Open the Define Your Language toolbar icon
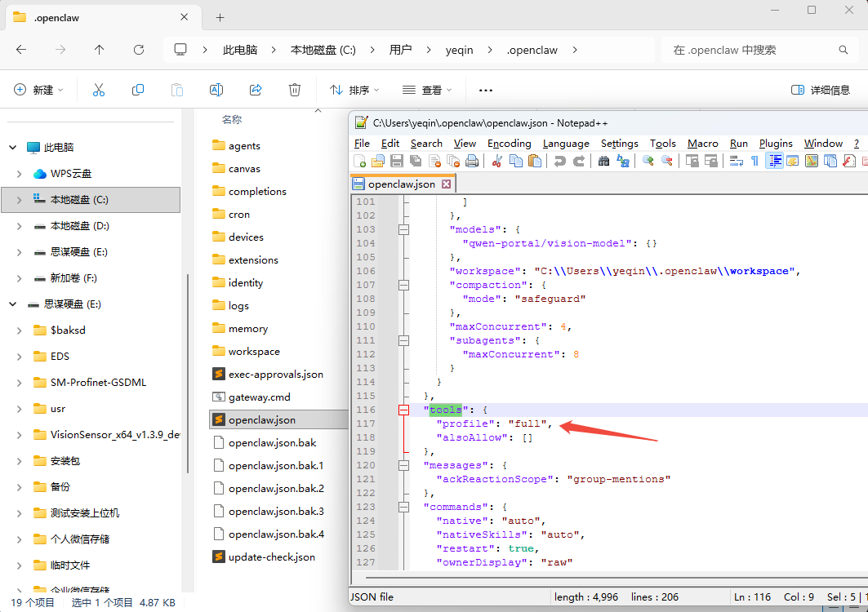The image size is (868, 612). click(x=793, y=161)
